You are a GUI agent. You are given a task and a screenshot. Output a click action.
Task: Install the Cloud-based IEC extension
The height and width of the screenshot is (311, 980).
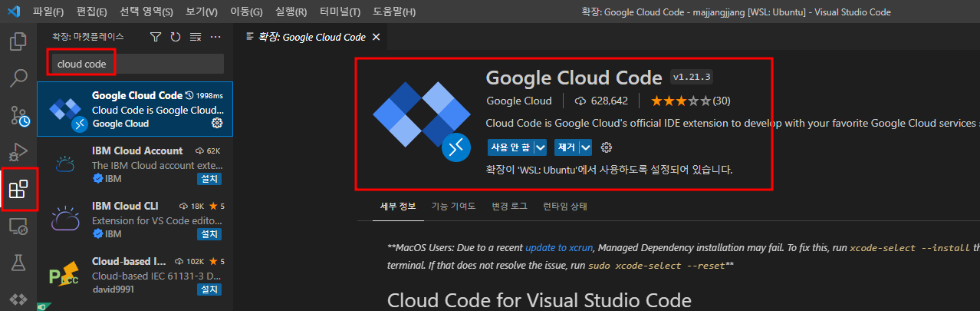coord(209,289)
